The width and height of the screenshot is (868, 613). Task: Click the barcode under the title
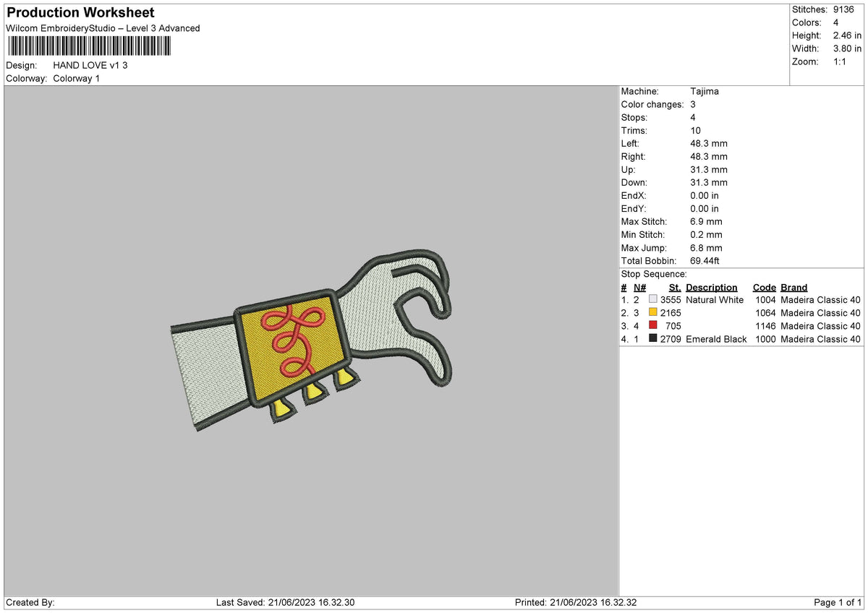[x=89, y=46]
